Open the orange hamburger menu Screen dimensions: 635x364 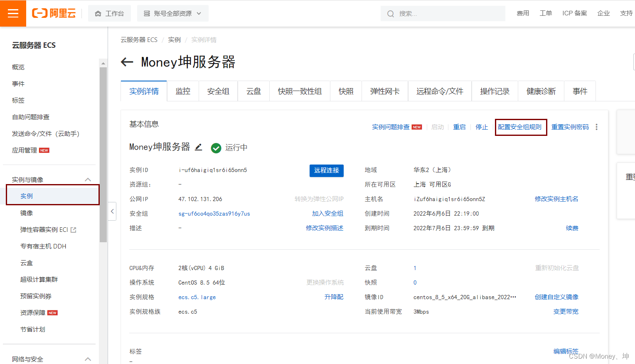tap(13, 13)
